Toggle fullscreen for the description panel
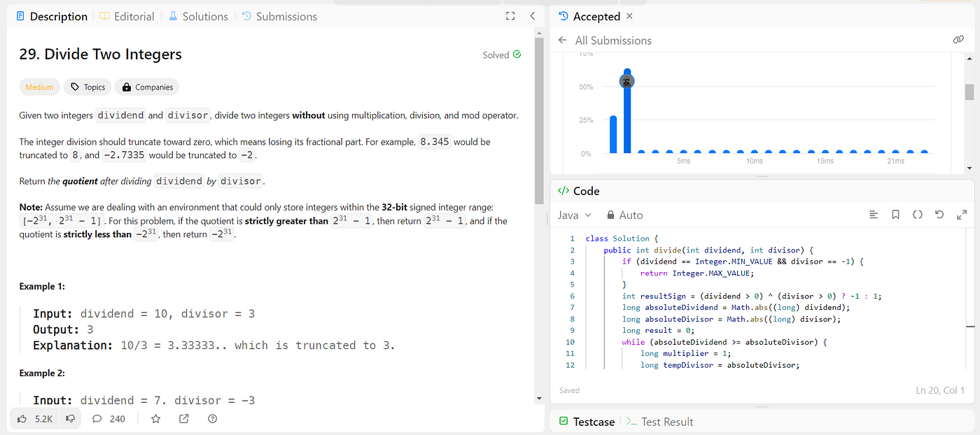 pos(510,16)
